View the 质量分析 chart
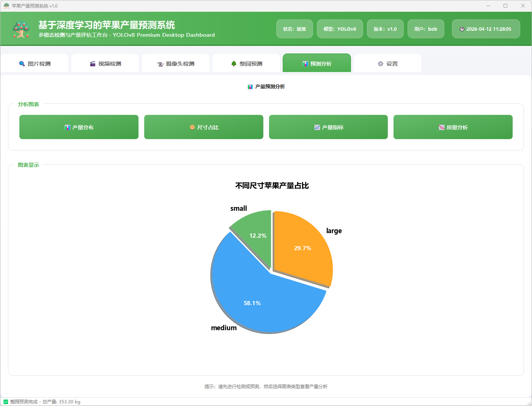This screenshot has height=406, width=532. (x=453, y=127)
